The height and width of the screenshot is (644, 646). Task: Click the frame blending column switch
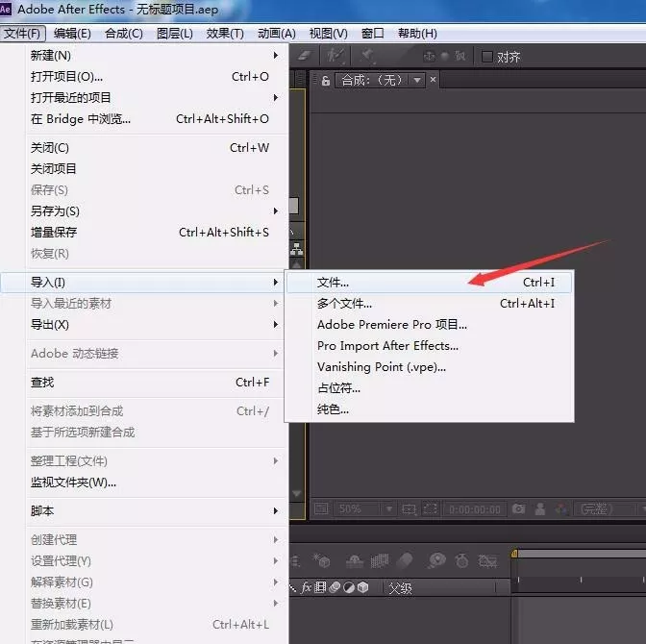[320, 587]
